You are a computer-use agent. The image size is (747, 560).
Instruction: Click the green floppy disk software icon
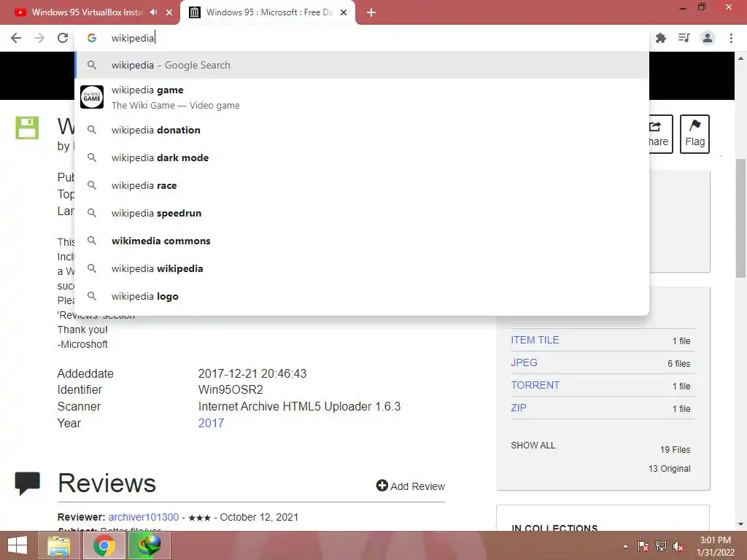(27, 128)
